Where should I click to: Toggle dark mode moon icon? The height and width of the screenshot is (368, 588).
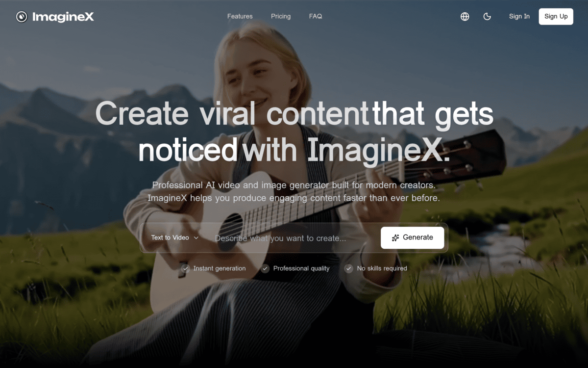[487, 16]
